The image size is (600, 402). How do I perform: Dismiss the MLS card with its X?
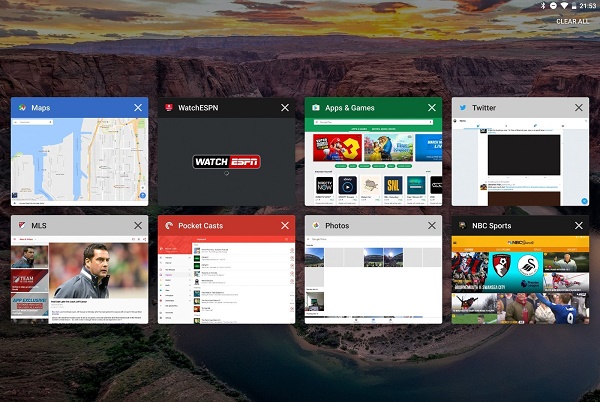pos(138,226)
